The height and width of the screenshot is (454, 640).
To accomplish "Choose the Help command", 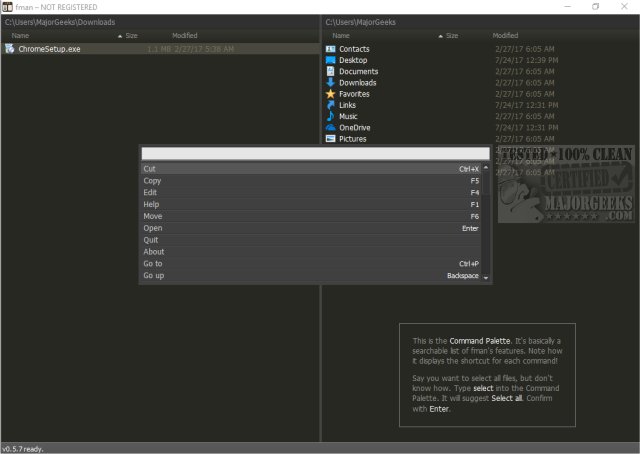I will 311,204.
